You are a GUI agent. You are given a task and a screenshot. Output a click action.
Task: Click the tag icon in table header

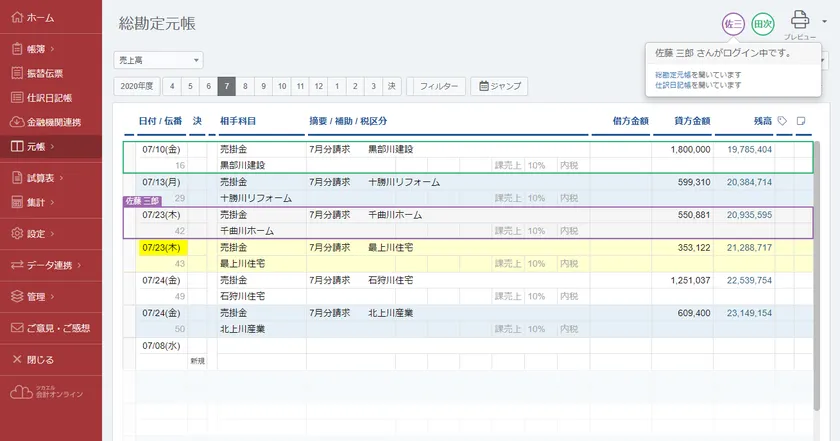pyautogui.click(x=782, y=121)
